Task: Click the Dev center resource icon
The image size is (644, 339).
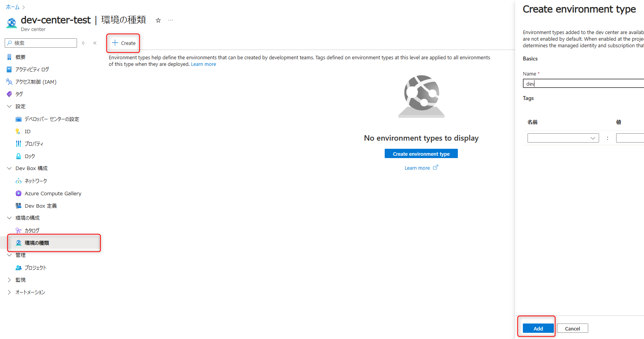Action: pos(12,23)
